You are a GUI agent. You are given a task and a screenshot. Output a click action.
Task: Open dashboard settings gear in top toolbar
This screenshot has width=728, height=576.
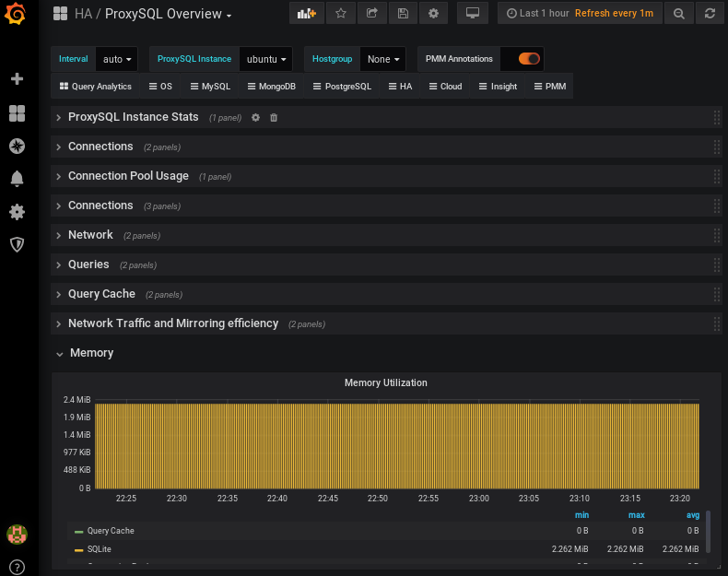click(x=434, y=14)
